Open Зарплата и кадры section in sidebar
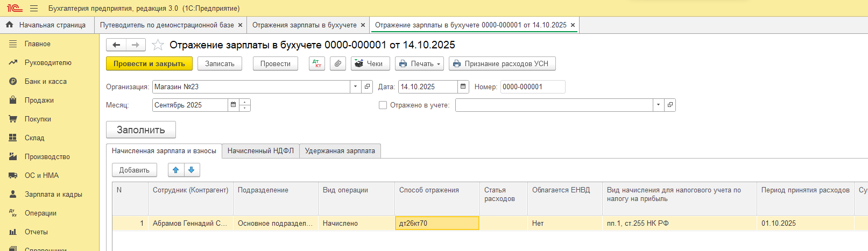868x251 pixels. 53,194
